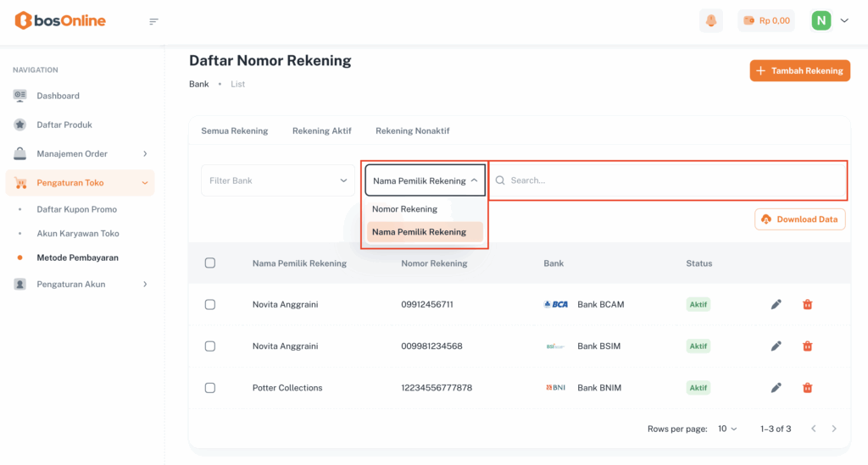Go to next page arrow
Screen dimensions: 868x465
tap(834, 429)
